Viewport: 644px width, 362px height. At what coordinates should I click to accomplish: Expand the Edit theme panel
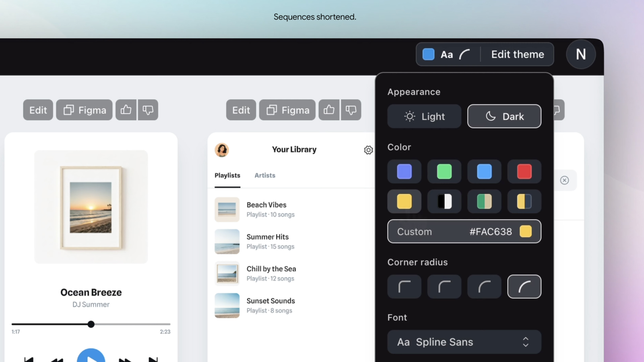[x=517, y=54]
